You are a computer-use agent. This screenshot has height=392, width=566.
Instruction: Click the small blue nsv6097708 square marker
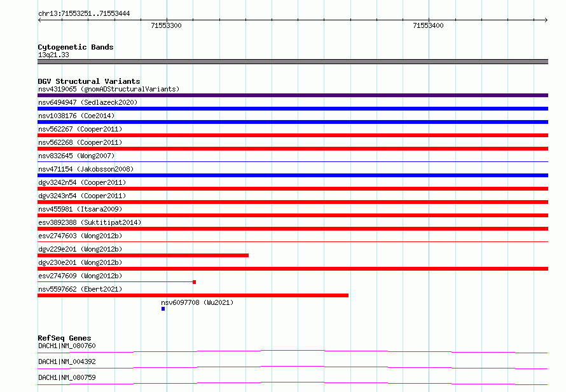[163, 309]
